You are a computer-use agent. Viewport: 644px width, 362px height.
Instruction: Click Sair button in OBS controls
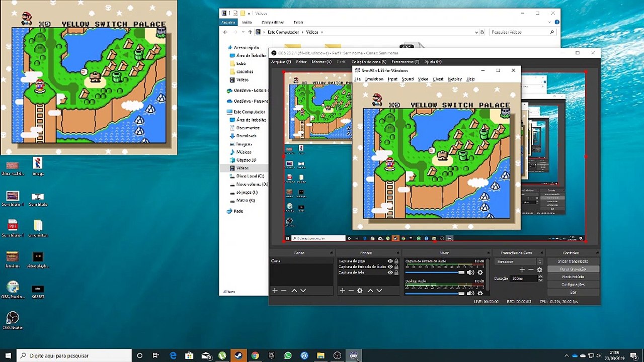573,292
